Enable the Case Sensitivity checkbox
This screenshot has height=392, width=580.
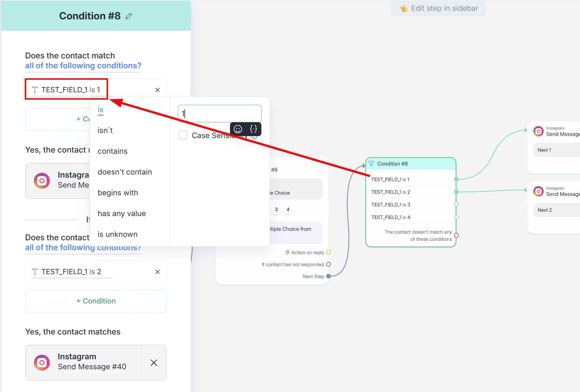point(183,136)
